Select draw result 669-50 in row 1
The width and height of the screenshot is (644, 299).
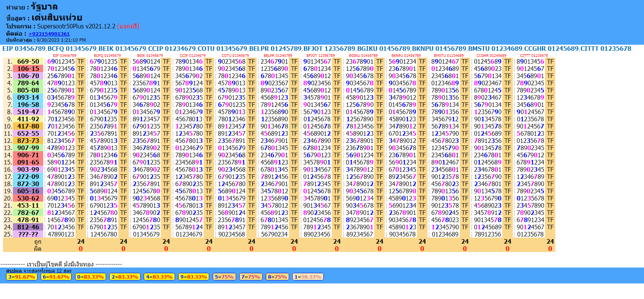tap(28, 61)
